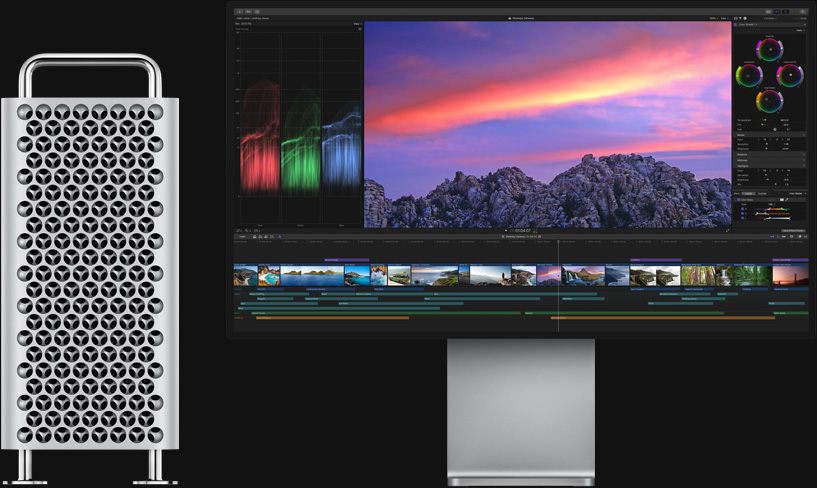817x488 pixels.
Task: Open the clip appearance timeline icon
Action: click(x=791, y=236)
